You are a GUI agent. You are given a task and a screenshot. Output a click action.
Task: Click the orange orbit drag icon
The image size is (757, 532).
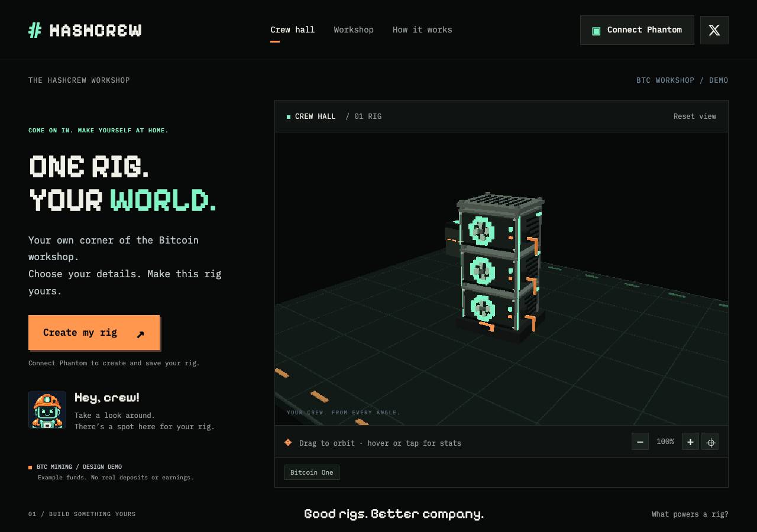coord(288,442)
